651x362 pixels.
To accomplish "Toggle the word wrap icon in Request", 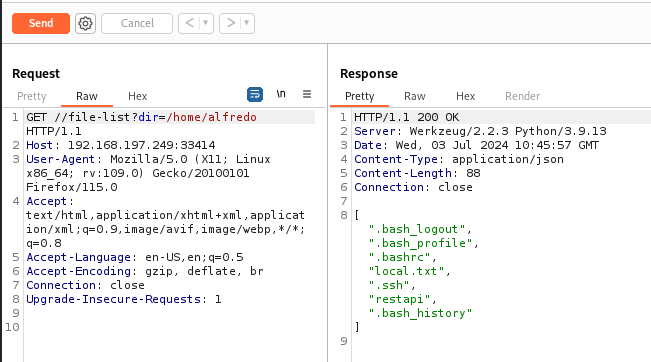I will click(x=255, y=94).
